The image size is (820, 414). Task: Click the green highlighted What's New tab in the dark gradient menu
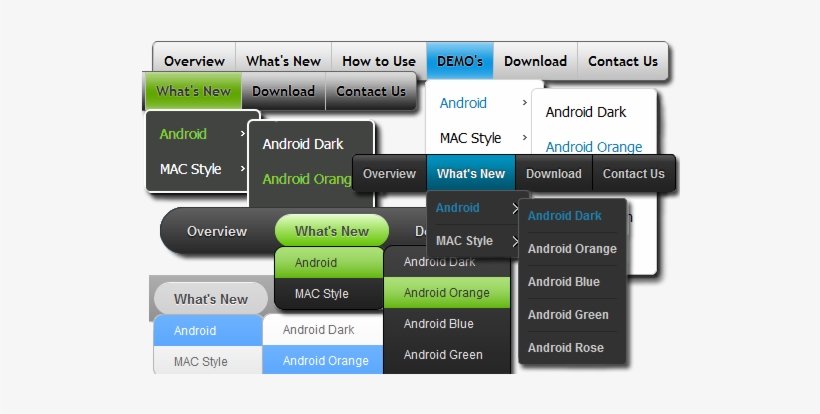193,91
